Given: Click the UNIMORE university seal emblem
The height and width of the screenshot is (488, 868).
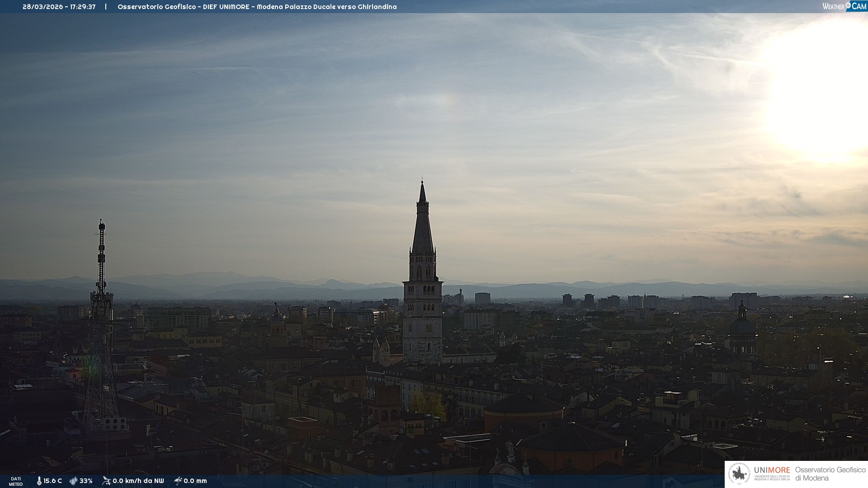Looking at the screenshot, I should 739,474.
